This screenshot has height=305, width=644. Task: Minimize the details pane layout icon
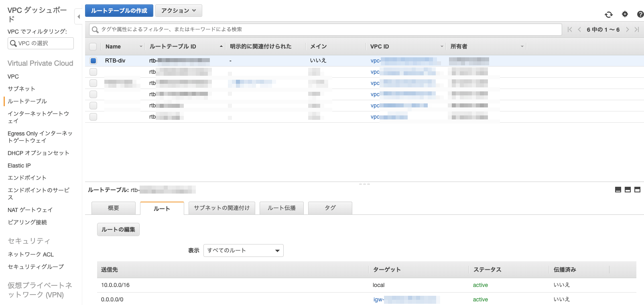pos(618,190)
